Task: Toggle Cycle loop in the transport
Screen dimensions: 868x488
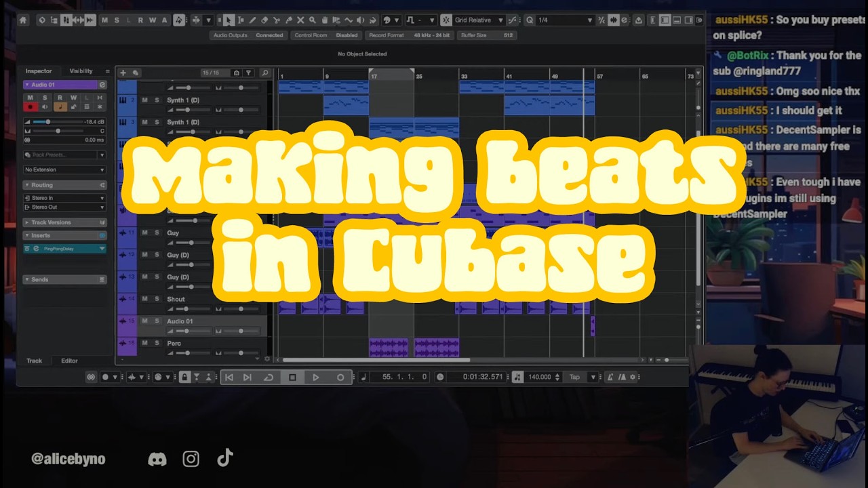Action: click(x=269, y=377)
